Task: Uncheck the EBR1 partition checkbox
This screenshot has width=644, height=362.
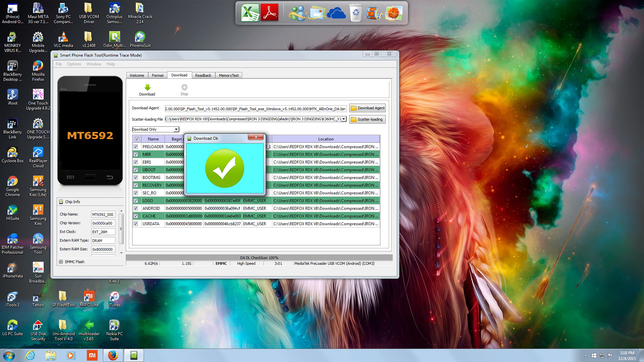Action: pyautogui.click(x=136, y=162)
